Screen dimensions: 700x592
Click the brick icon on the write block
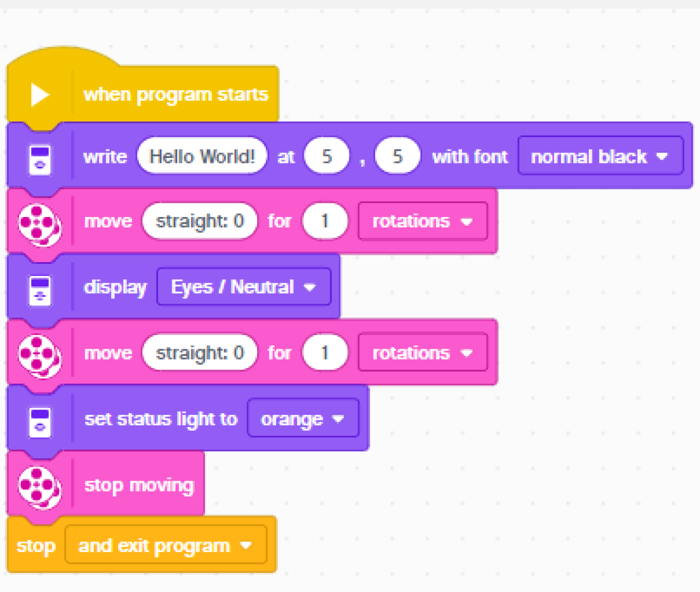39,160
